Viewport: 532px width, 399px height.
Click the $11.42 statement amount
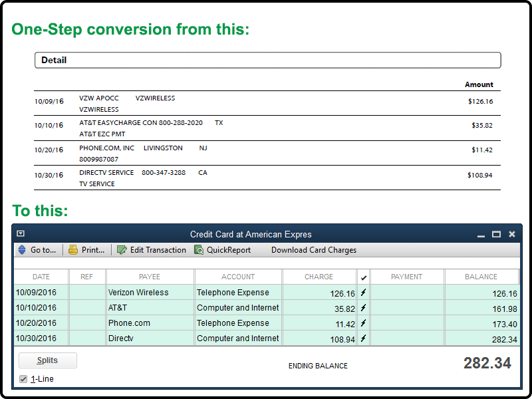[x=482, y=150]
